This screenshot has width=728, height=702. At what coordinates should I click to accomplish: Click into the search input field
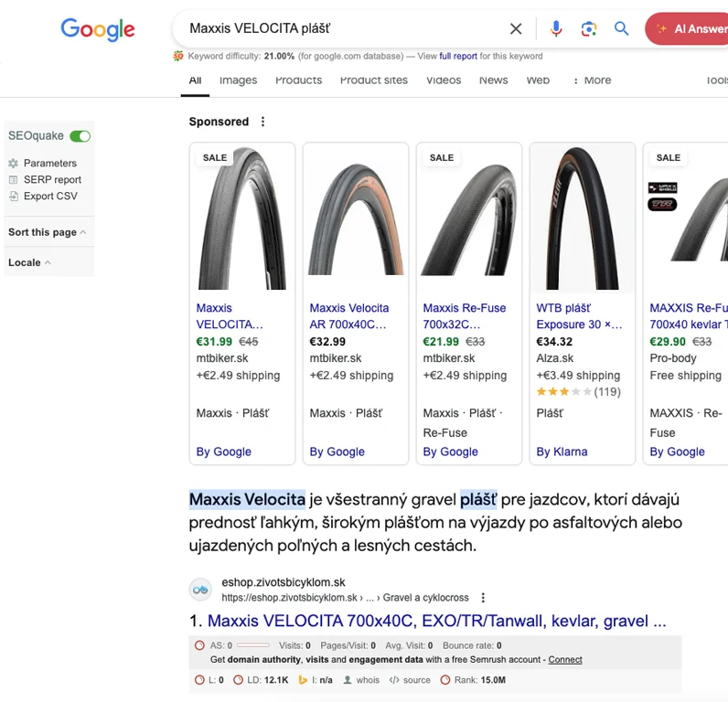click(x=338, y=29)
